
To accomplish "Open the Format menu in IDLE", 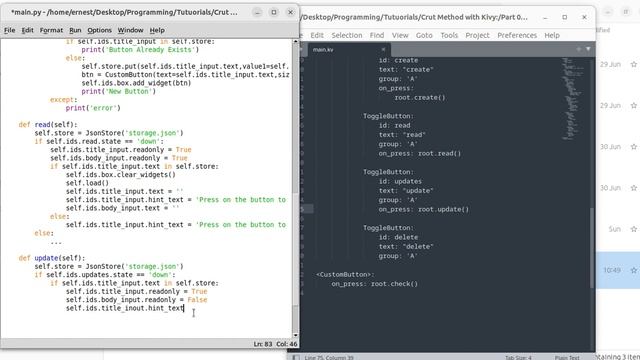I will pyautogui.click(x=51, y=30).
